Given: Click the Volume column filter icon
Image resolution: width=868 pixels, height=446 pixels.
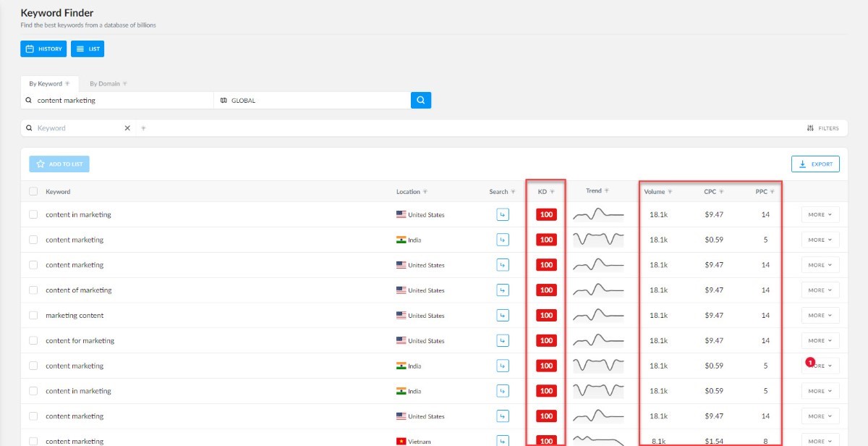Looking at the screenshot, I should pos(670,192).
